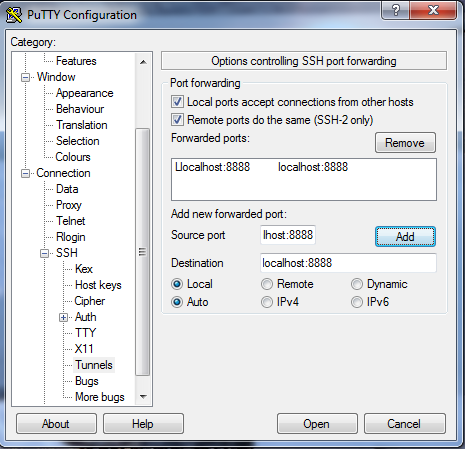Open the Kex category
The image size is (465, 449).
tap(84, 269)
